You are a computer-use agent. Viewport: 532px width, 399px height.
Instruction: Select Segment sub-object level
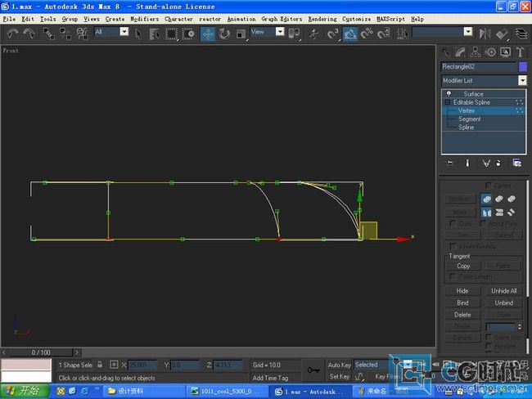(x=469, y=119)
